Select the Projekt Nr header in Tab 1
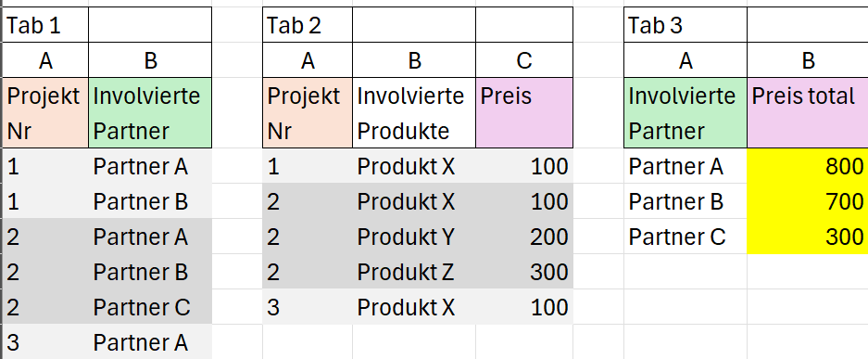The height and width of the screenshot is (359, 868). [x=46, y=113]
